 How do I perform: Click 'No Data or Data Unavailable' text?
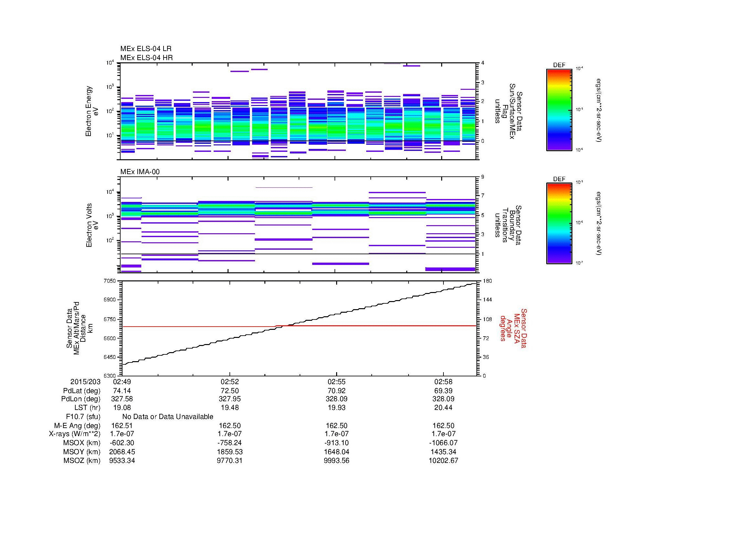pos(168,416)
